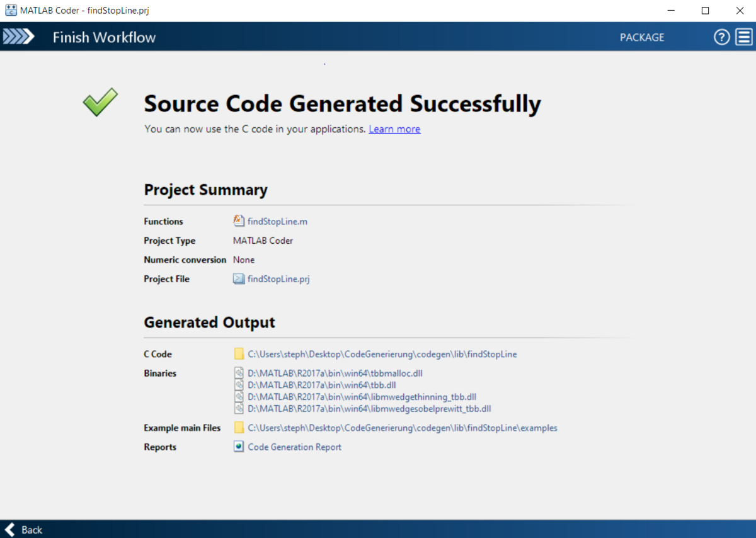Click the C Code folder icon
Viewport: 756px width, 538px height.
pyautogui.click(x=239, y=354)
